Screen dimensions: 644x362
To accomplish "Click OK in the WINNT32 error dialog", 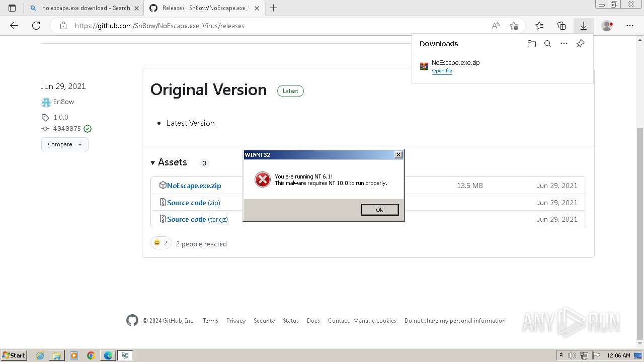I will point(380,210).
